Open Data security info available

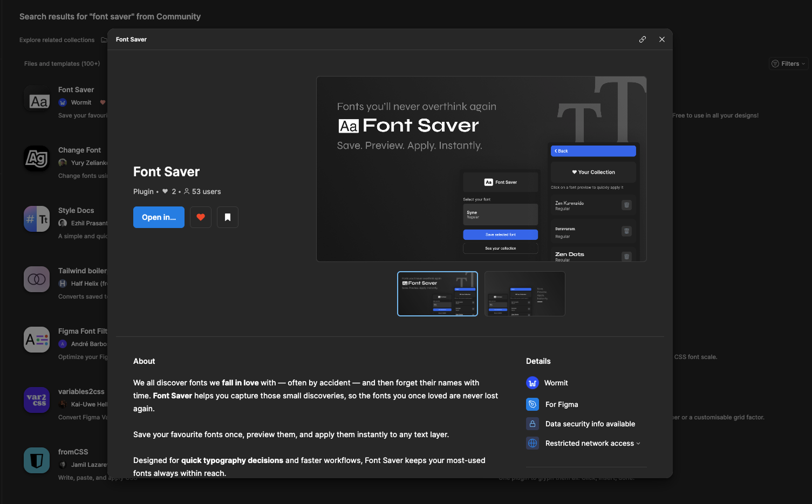pyautogui.click(x=590, y=424)
